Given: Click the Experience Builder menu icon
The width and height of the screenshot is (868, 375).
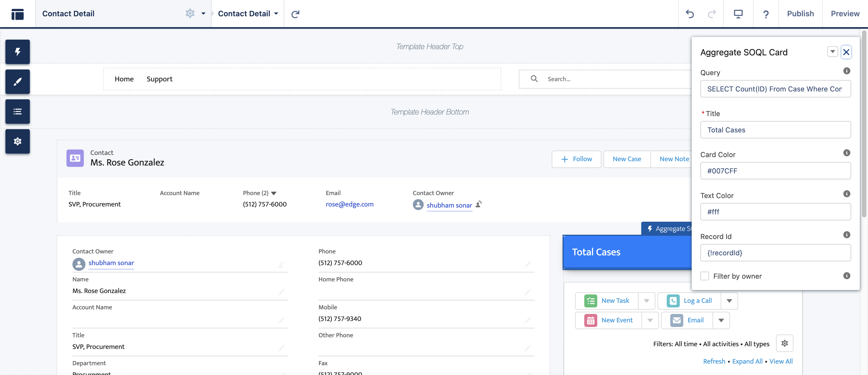Looking at the screenshot, I should click(18, 14).
